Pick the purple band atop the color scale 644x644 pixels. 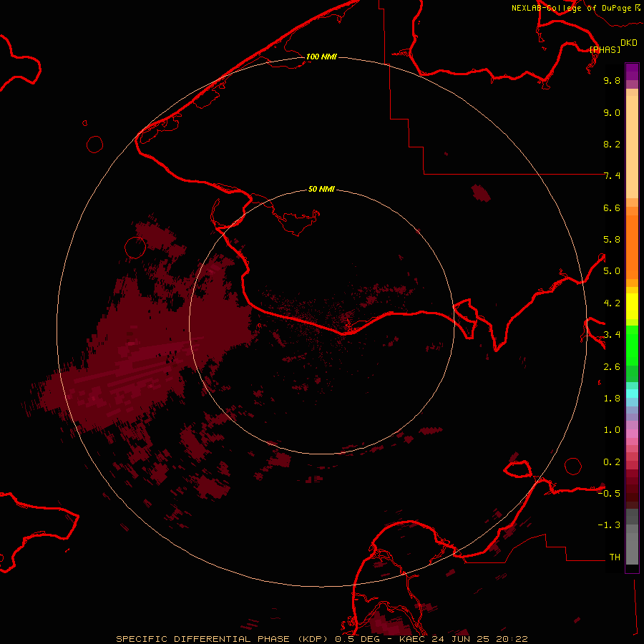point(632,72)
